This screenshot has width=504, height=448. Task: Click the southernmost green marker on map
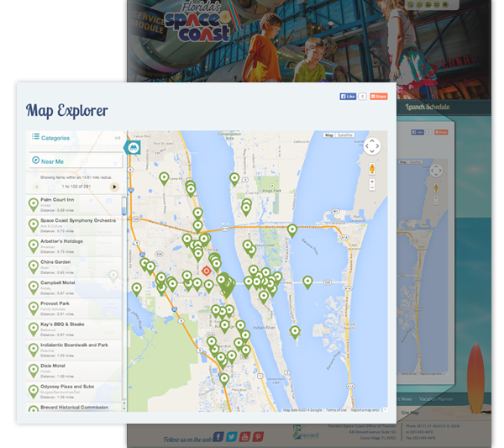224,380
